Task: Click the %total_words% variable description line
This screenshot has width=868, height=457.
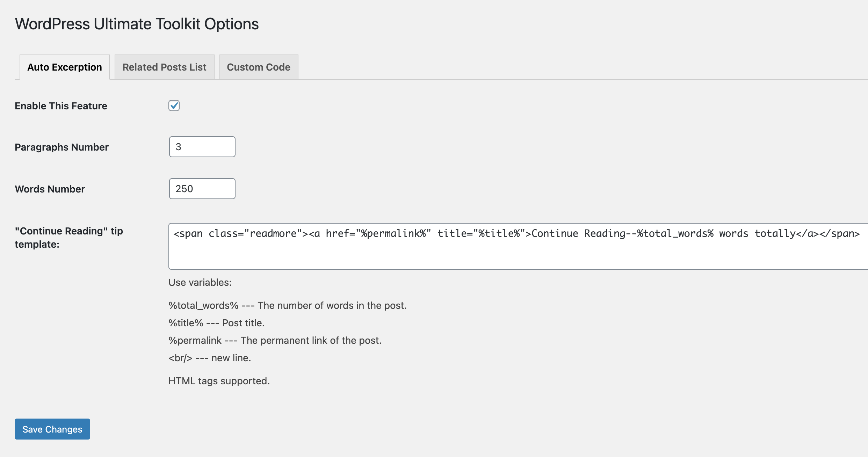Action: click(x=287, y=305)
